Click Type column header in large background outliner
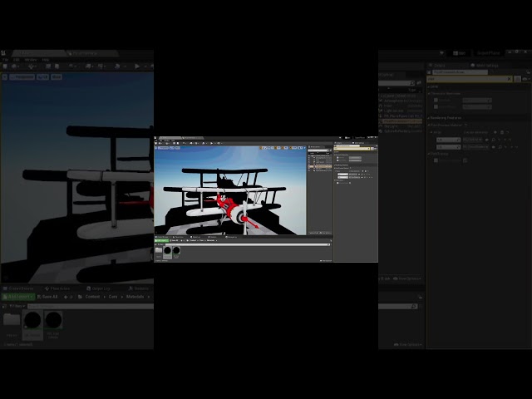 [x=412, y=91]
